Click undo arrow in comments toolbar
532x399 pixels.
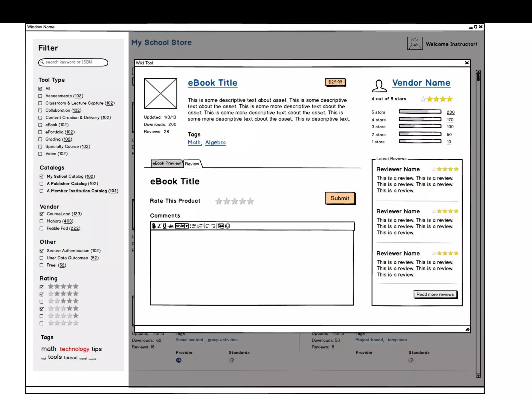click(207, 226)
